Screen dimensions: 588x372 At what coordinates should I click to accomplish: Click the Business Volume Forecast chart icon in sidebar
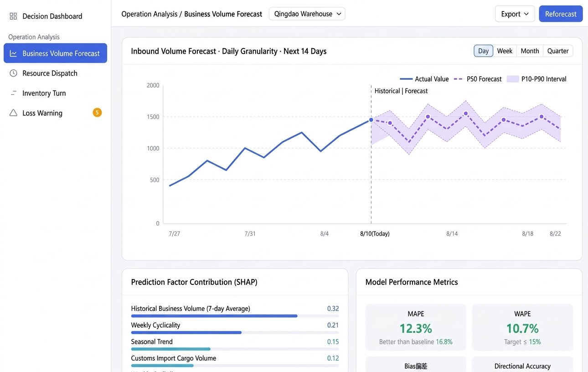coord(13,53)
